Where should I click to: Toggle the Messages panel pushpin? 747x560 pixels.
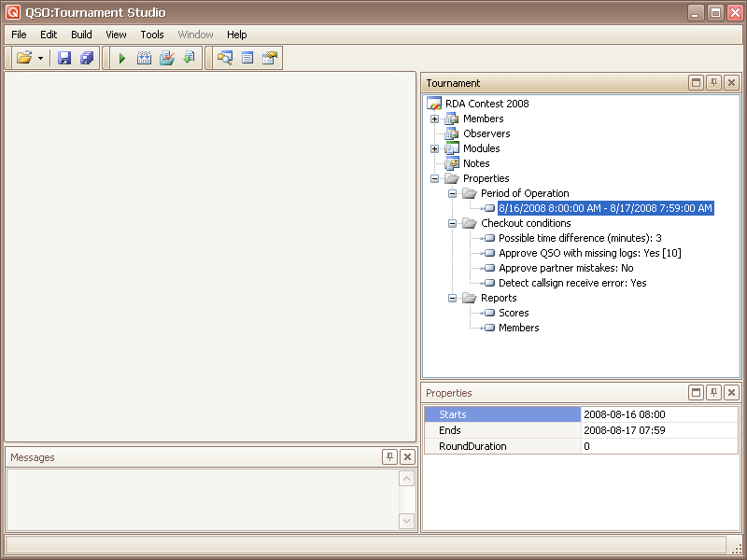389,457
